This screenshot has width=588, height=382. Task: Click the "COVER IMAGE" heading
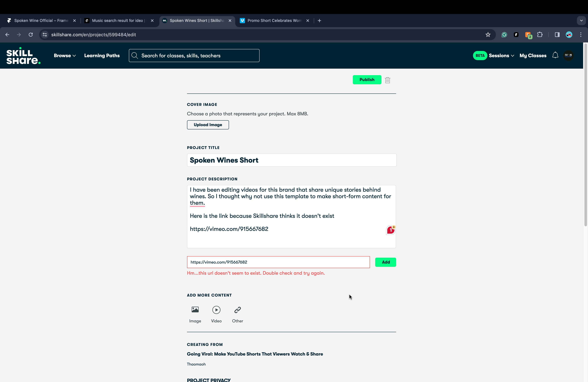(202, 105)
